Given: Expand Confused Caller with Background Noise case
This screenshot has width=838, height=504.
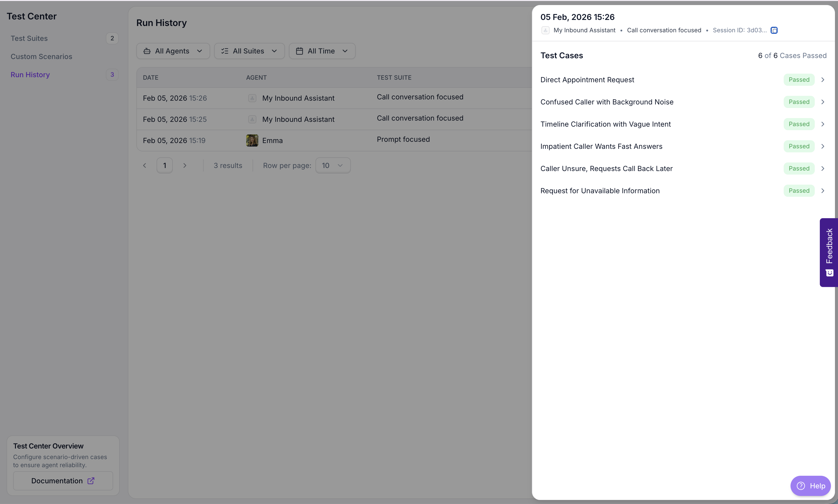Looking at the screenshot, I should click(x=823, y=102).
